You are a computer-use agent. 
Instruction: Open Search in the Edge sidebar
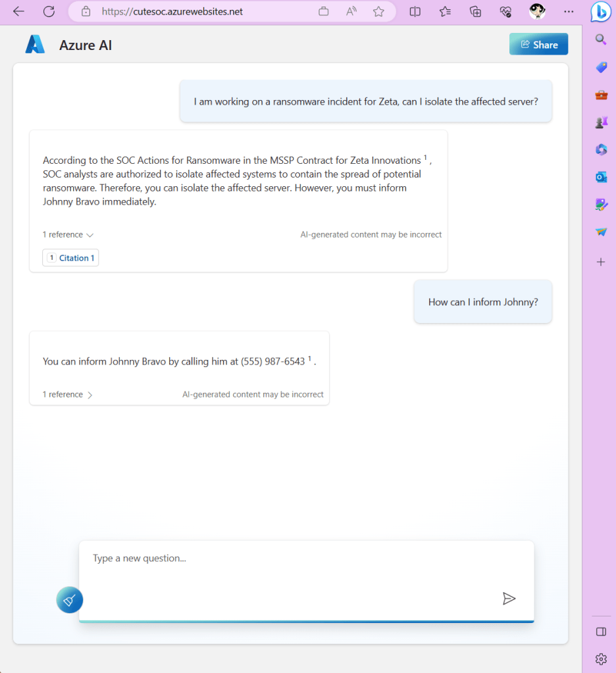point(601,39)
